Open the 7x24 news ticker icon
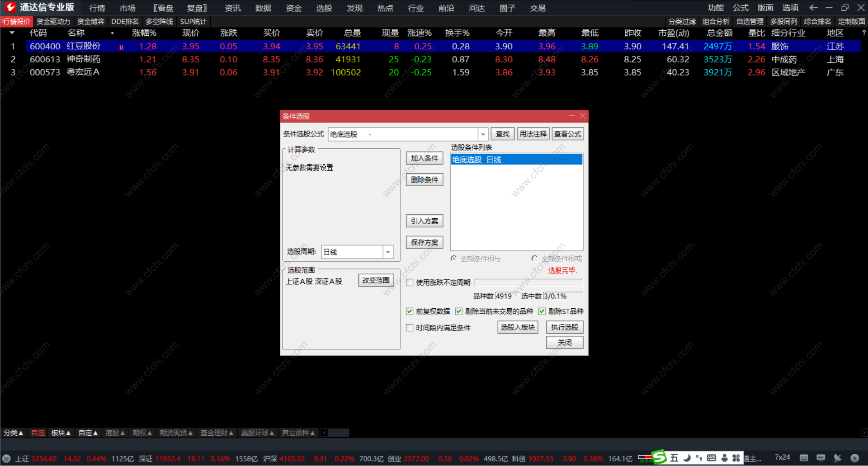 [x=783, y=458]
